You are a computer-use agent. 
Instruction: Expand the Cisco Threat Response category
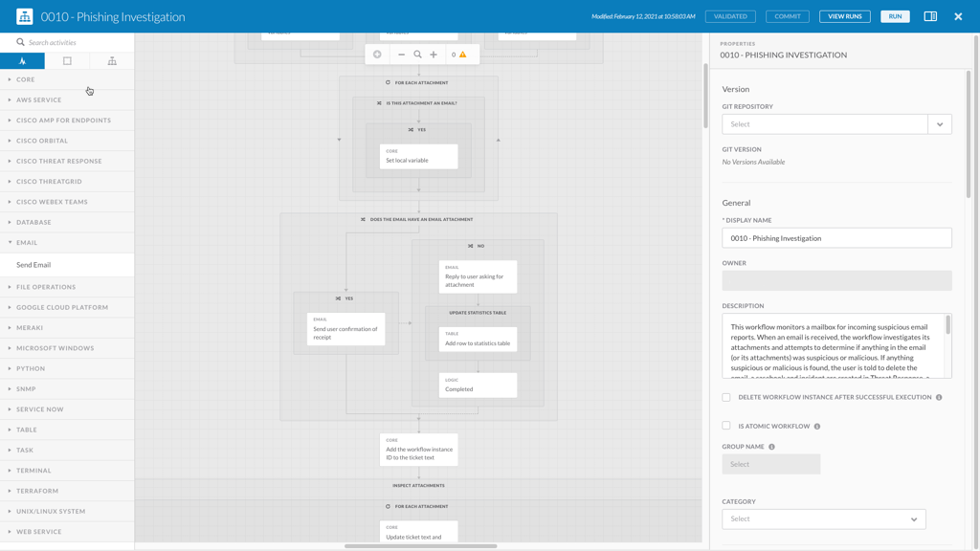58,161
